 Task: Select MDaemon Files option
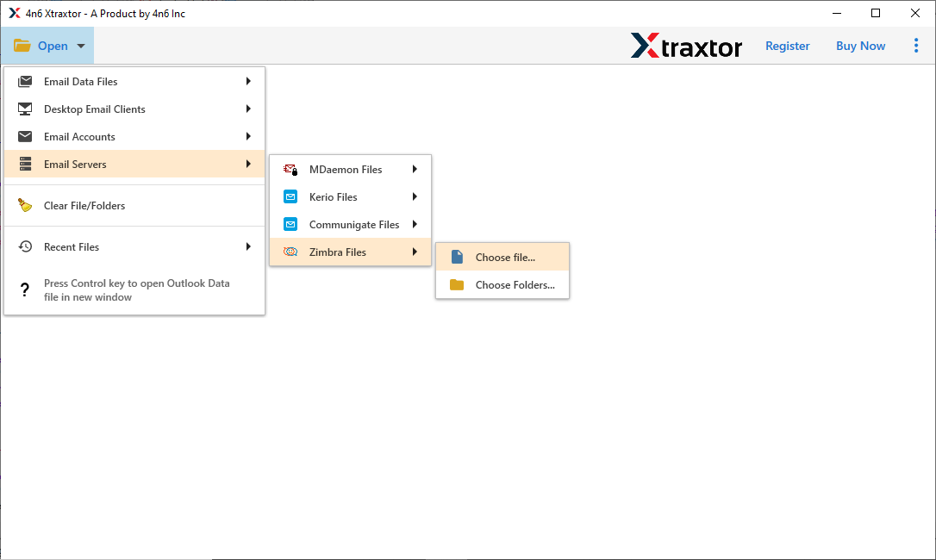351,170
